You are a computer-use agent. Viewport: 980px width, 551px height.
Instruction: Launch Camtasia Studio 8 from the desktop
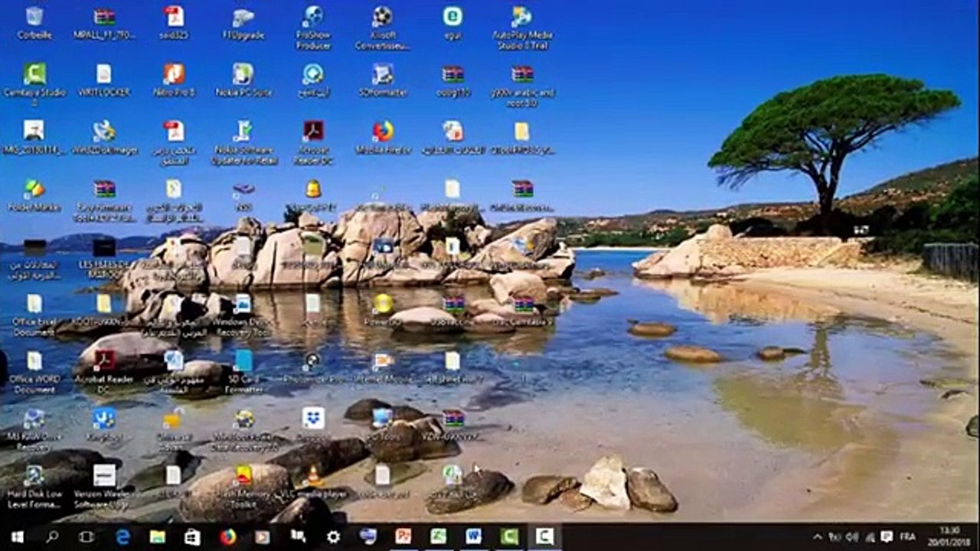tap(34, 84)
